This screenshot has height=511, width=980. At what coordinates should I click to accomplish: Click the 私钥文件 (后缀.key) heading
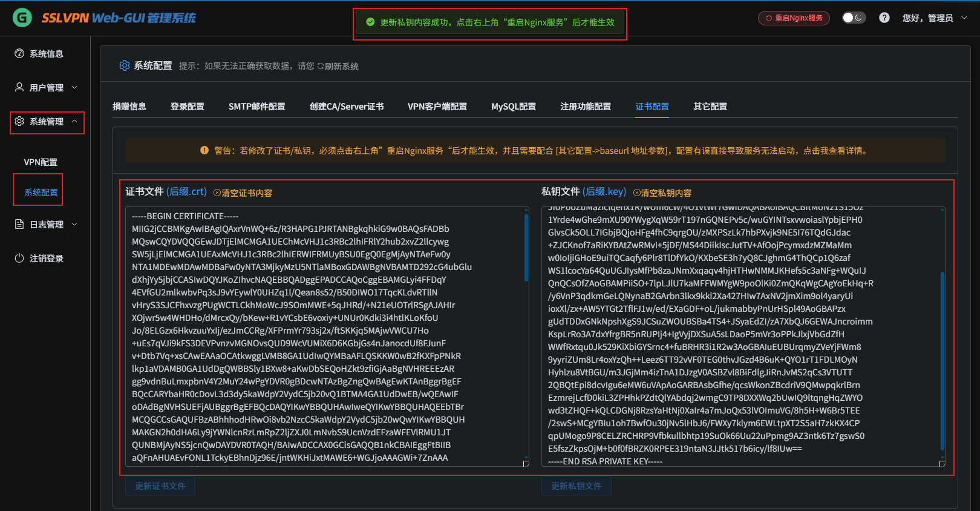tap(584, 192)
